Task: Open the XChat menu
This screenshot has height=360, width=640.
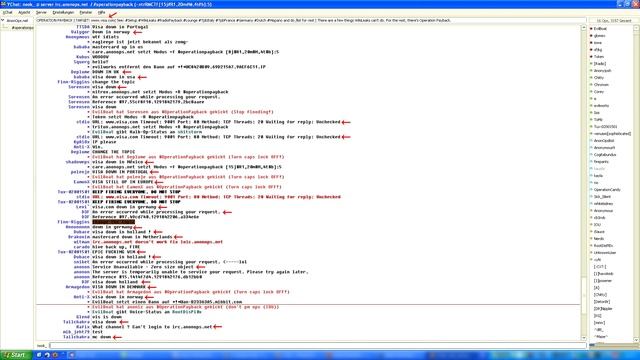Action: (7, 13)
